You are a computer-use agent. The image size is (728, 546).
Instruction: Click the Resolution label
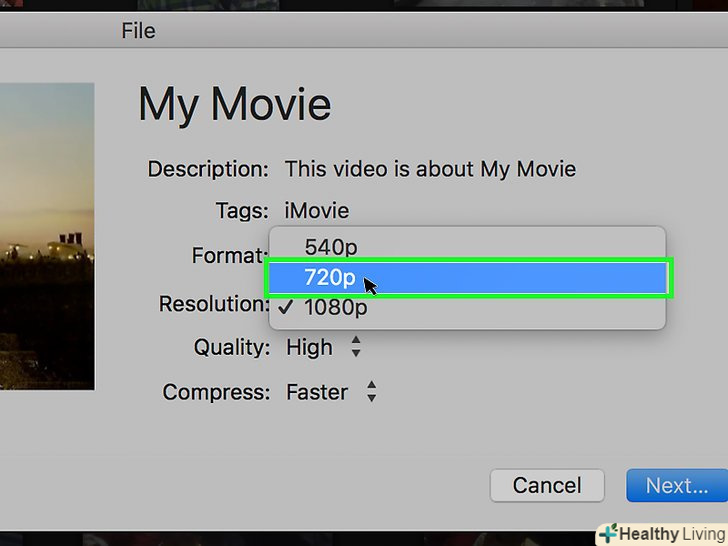pos(212,304)
